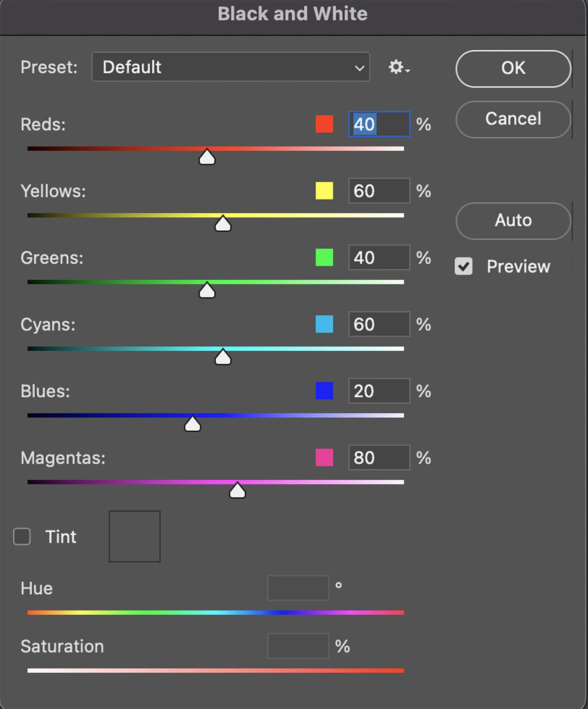Enable the Tint checkbox
This screenshot has width=588, height=709.
(x=22, y=536)
